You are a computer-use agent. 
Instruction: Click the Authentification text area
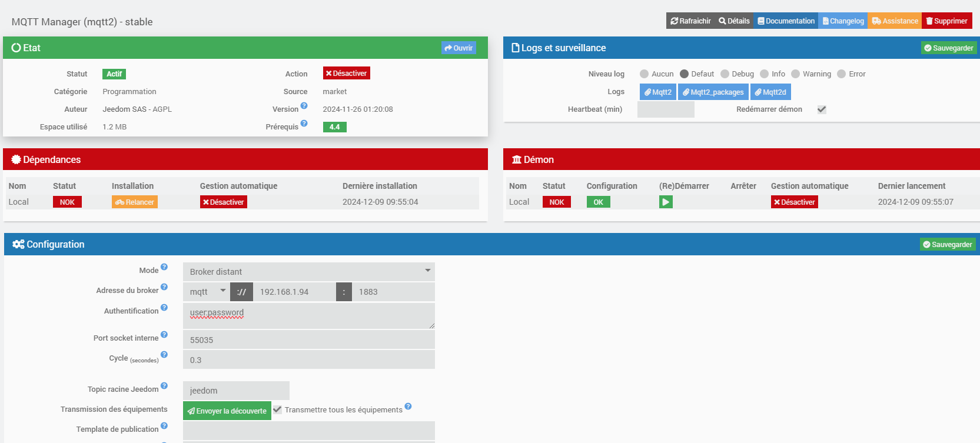(x=309, y=316)
